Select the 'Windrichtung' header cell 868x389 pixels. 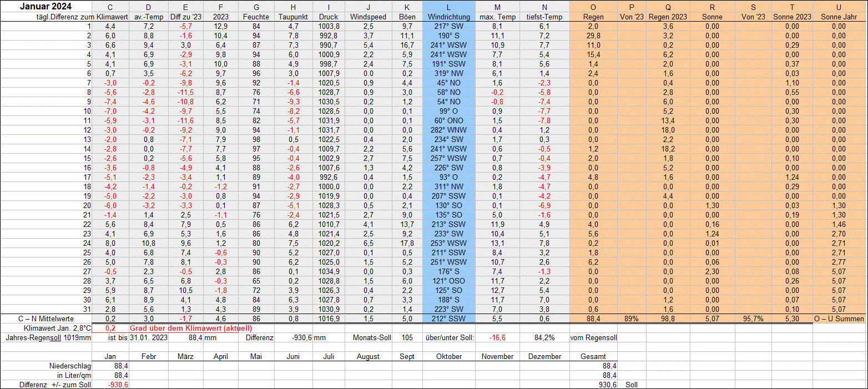tap(448, 17)
